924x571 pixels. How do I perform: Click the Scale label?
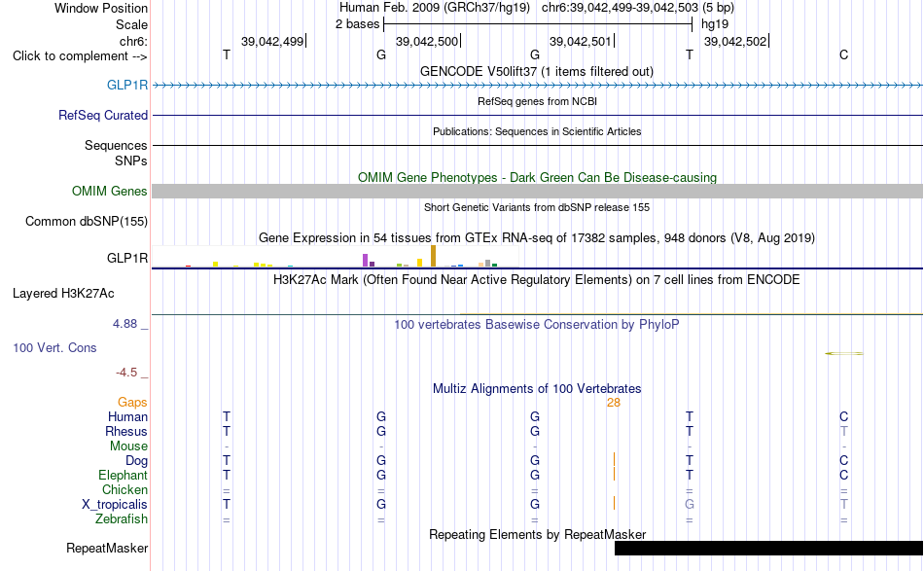click(131, 24)
